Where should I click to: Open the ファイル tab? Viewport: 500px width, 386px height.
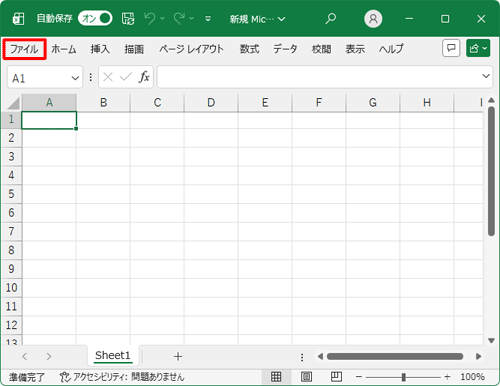[24, 49]
